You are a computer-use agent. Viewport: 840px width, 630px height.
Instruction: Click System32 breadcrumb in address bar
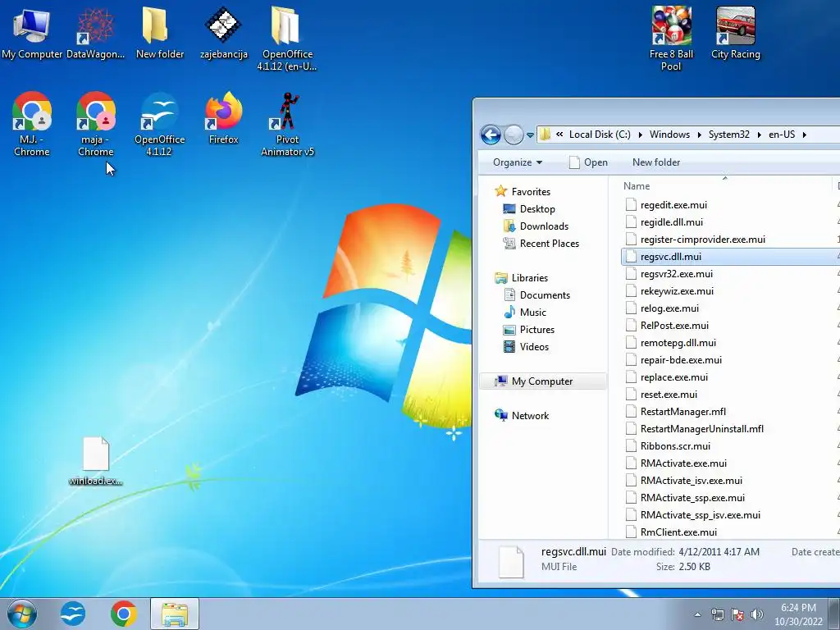coord(728,135)
